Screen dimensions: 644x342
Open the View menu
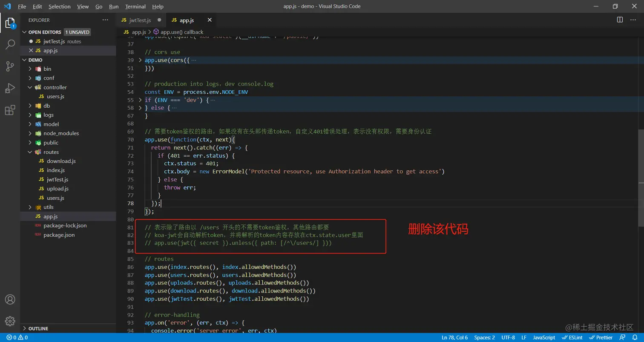pos(83,6)
